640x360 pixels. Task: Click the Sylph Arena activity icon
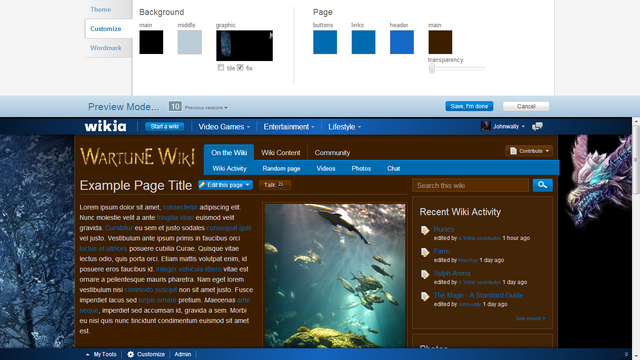pyautogui.click(x=425, y=275)
